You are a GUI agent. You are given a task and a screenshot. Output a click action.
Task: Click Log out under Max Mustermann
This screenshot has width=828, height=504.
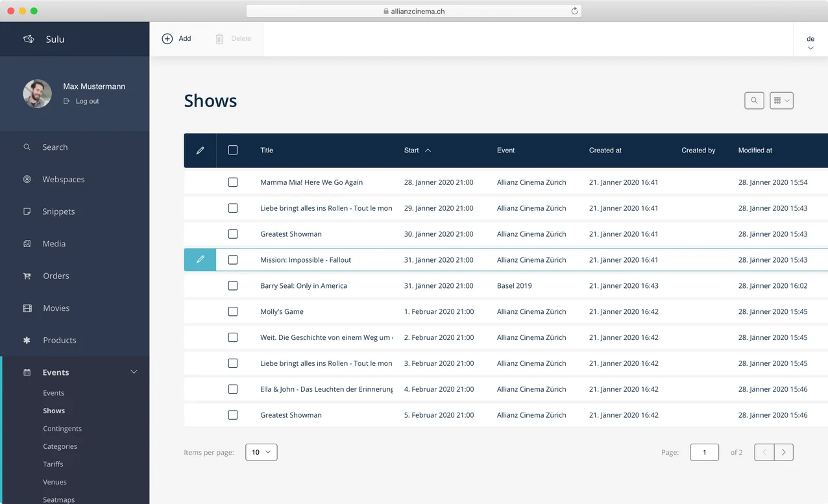[87, 101]
